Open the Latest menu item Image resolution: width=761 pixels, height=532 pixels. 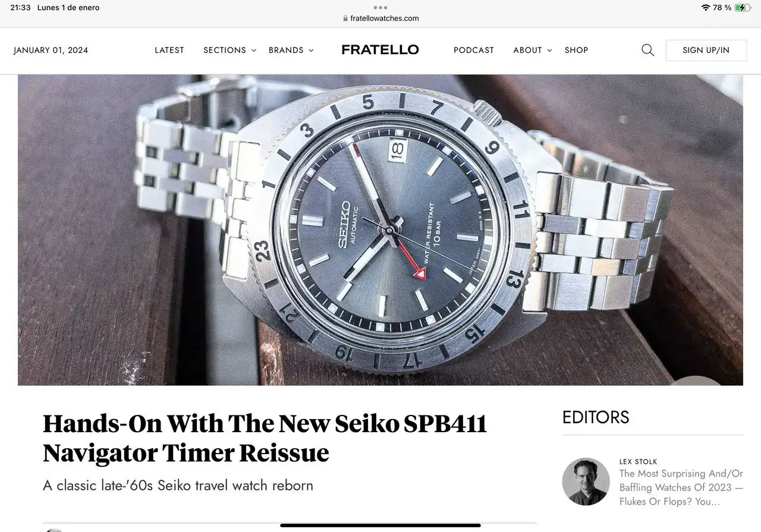169,50
